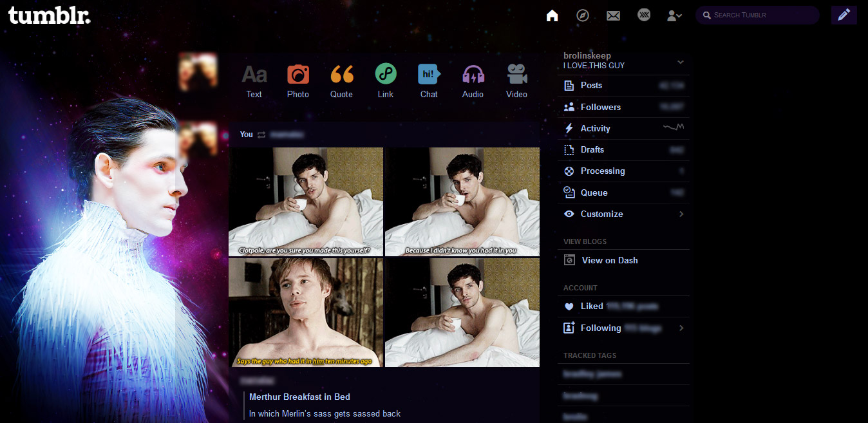The image size is (868, 423).
Task: Expand the brolinskeep blog switcher chevron
Action: [681, 62]
